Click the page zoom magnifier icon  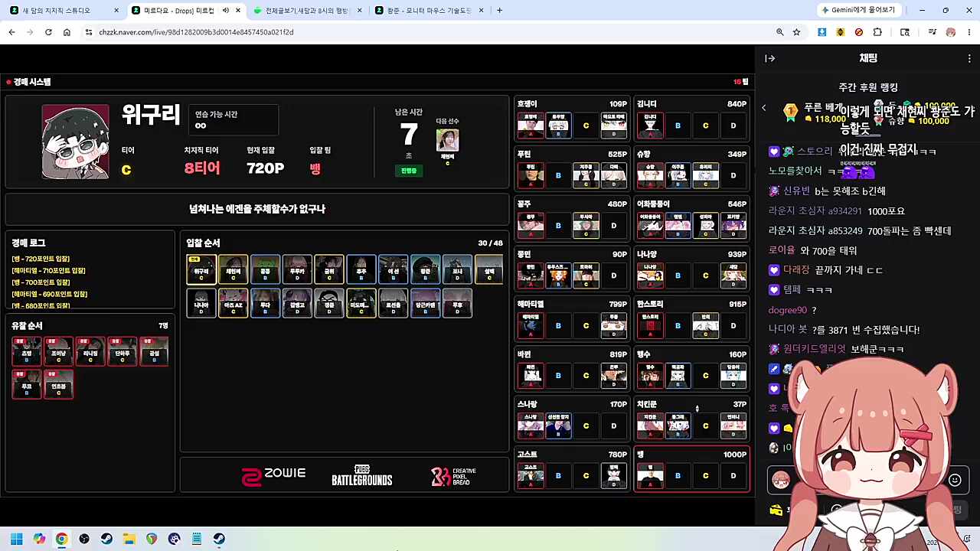(x=779, y=32)
